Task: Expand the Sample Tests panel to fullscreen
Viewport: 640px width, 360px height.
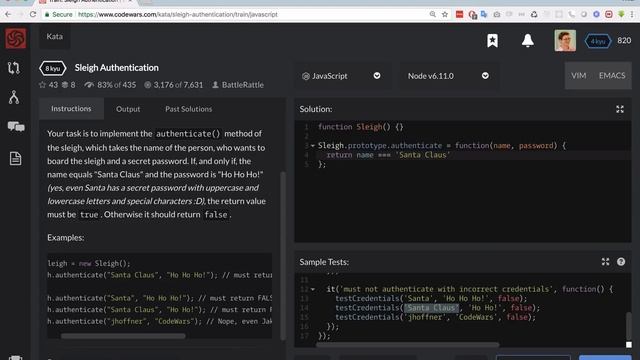Action: [x=605, y=262]
